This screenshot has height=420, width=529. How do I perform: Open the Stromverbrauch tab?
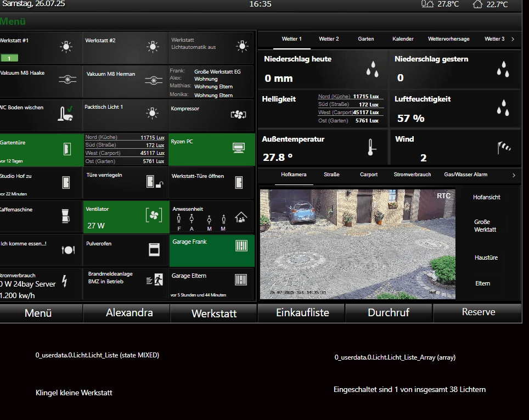point(412,175)
